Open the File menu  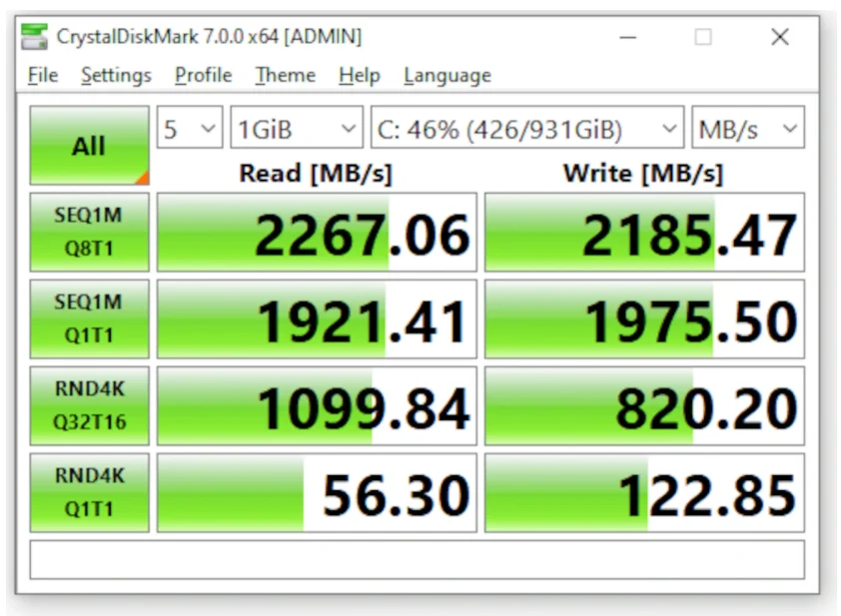tap(43, 75)
